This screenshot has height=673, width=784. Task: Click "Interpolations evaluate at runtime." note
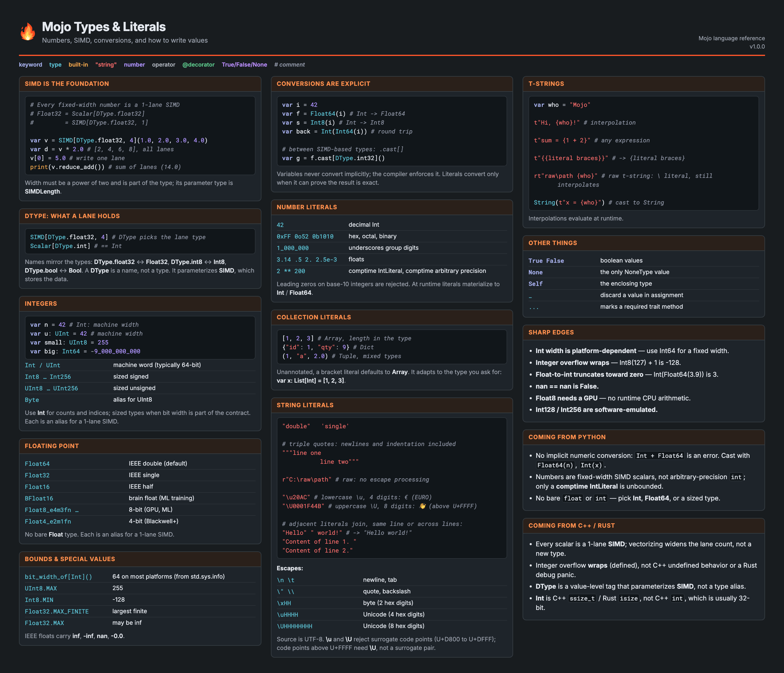576,219
